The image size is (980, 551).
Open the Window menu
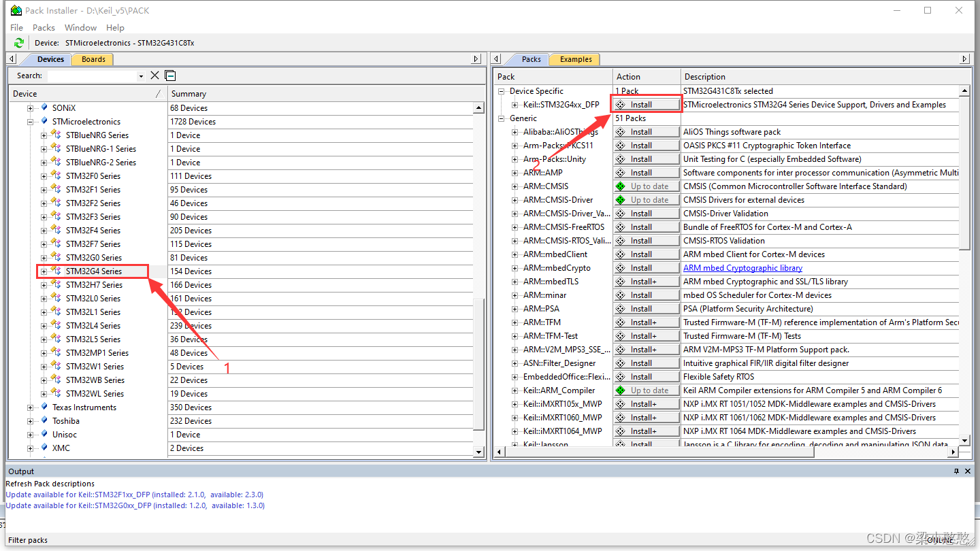click(80, 27)
